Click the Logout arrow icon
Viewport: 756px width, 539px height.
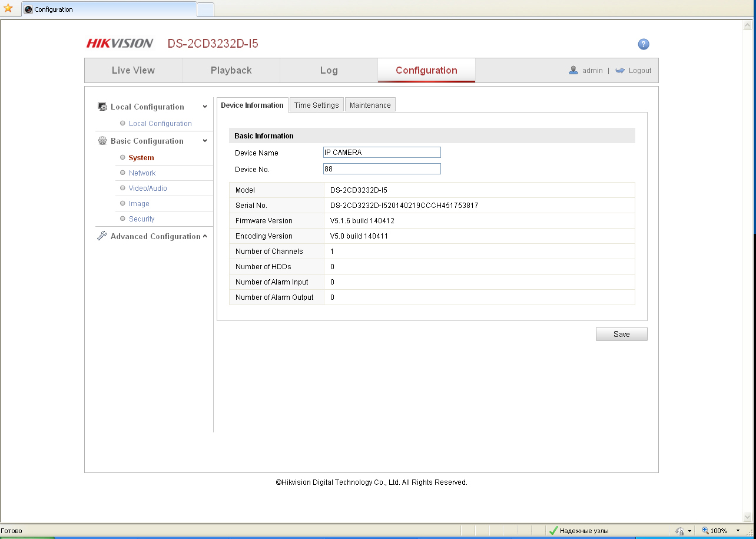[620, 70]
